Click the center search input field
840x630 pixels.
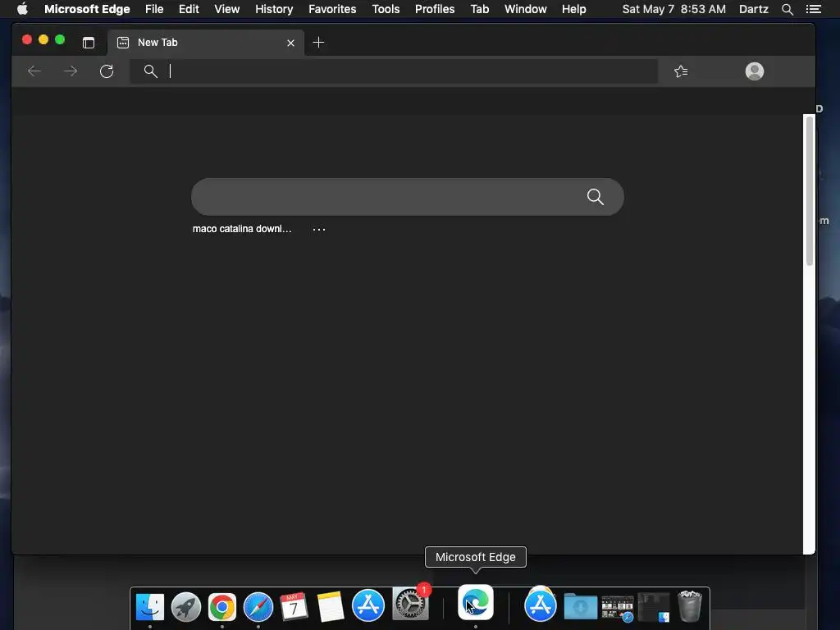(x=407, y=197)
